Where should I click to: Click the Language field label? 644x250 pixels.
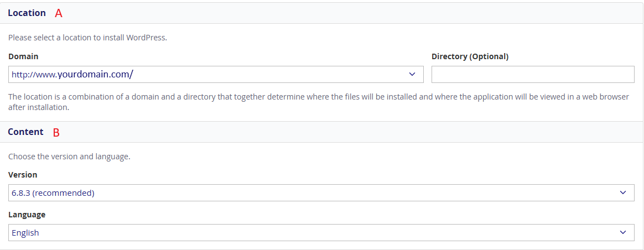(x=27, y=215)
